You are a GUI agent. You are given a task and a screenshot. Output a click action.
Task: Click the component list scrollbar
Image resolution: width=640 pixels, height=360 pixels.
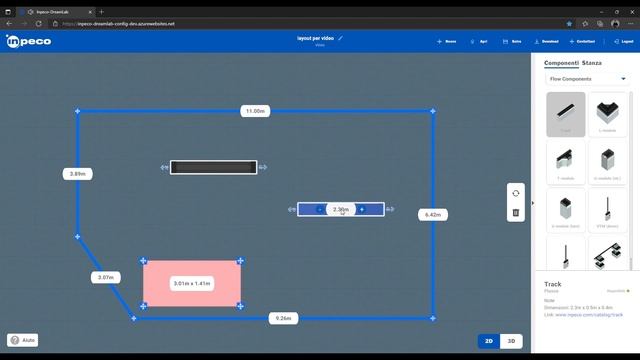631,180
